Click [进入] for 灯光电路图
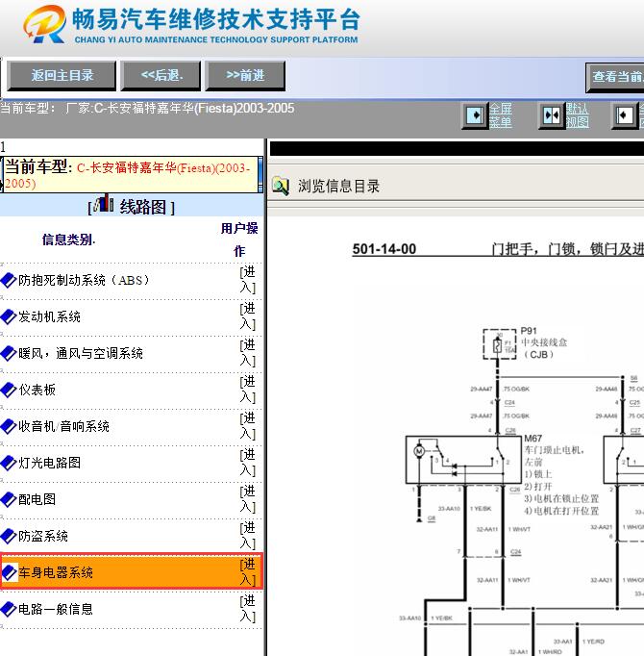The image size is (644, 656). (x=248, y=463)
